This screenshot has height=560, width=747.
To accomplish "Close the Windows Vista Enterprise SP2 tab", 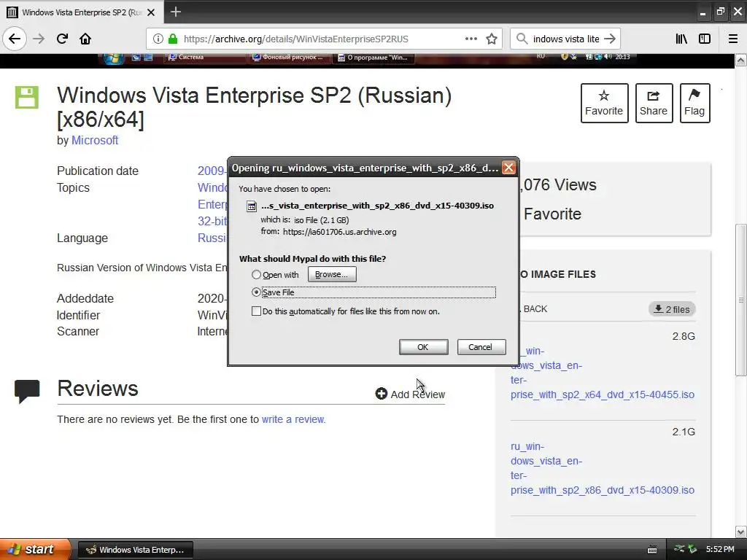I will 151,12.
